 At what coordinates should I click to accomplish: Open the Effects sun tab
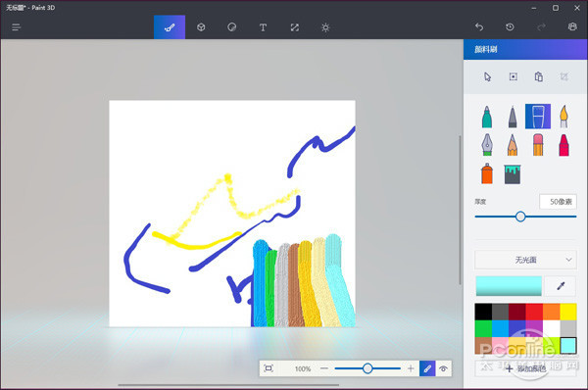pos(325,27)
